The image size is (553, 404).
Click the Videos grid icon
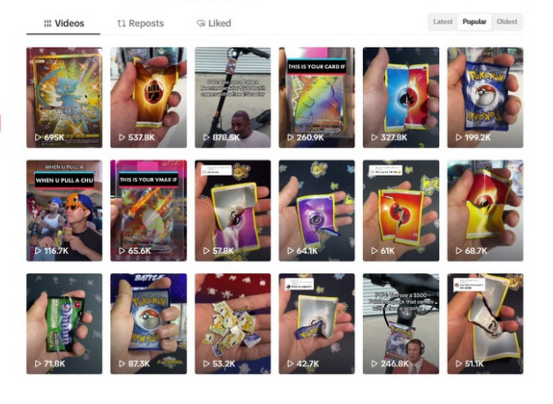[48, 24]
